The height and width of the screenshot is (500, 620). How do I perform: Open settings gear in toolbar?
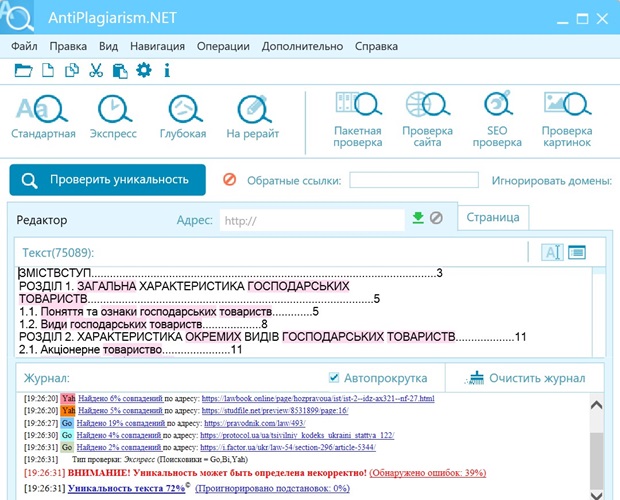tap(143, 70)
